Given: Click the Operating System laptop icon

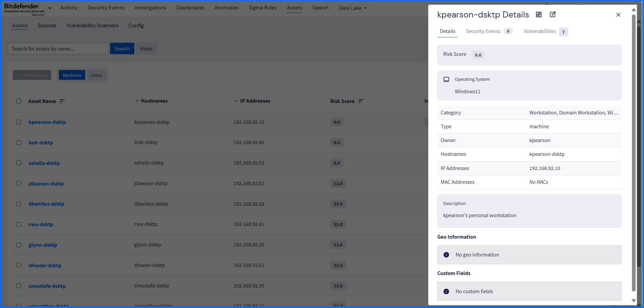Looking at the screenshot, I should 446,79.
